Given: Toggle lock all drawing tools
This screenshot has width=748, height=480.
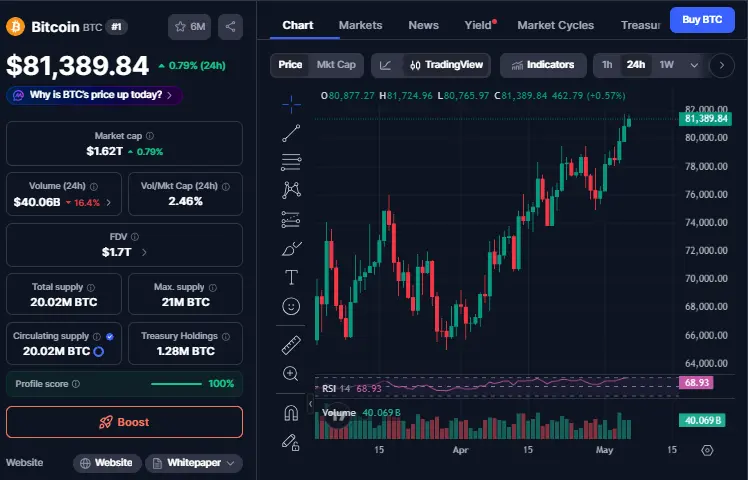Looking at the screenshot, I should coord(291,442).
